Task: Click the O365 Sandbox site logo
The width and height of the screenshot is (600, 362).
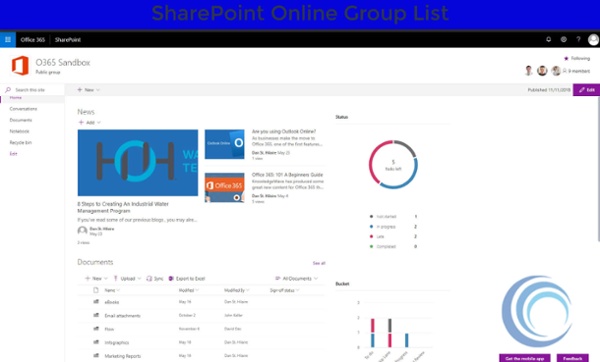Action: (x=20, y=65)
